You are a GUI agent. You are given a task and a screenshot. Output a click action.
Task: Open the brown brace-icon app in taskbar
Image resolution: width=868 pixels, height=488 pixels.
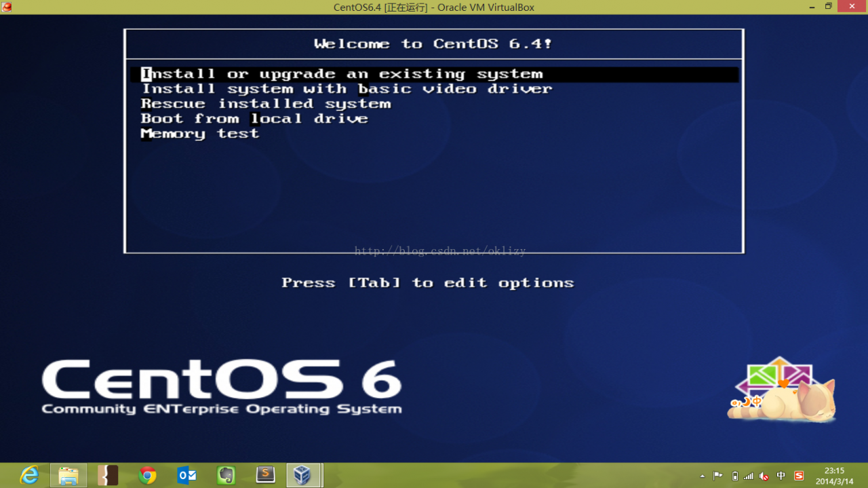(108, 475)
